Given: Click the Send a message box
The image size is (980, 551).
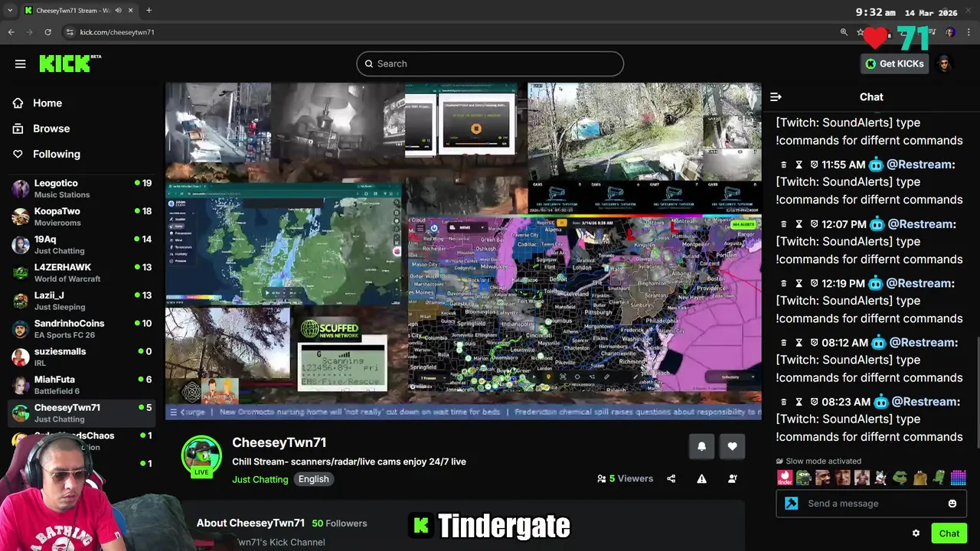Looking at the screenshot, I should pyautogui.click(x=871, y=504).
